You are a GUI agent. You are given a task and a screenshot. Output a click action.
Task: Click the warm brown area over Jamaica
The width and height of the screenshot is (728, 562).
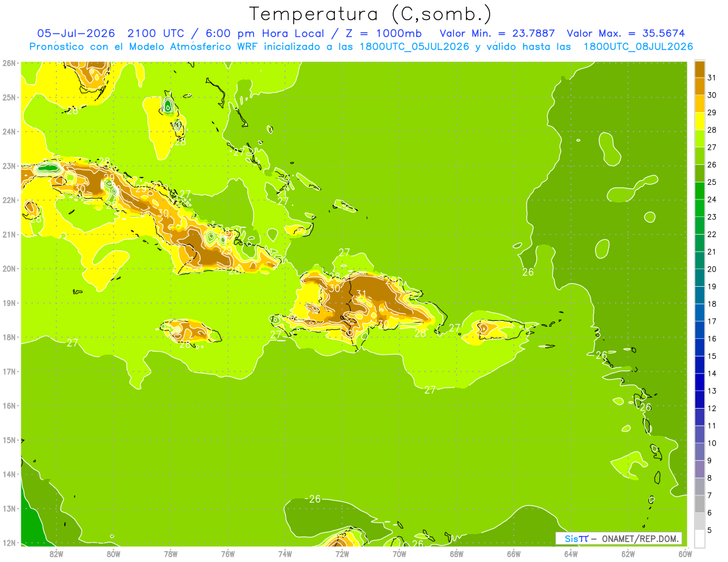click(190, 330)
